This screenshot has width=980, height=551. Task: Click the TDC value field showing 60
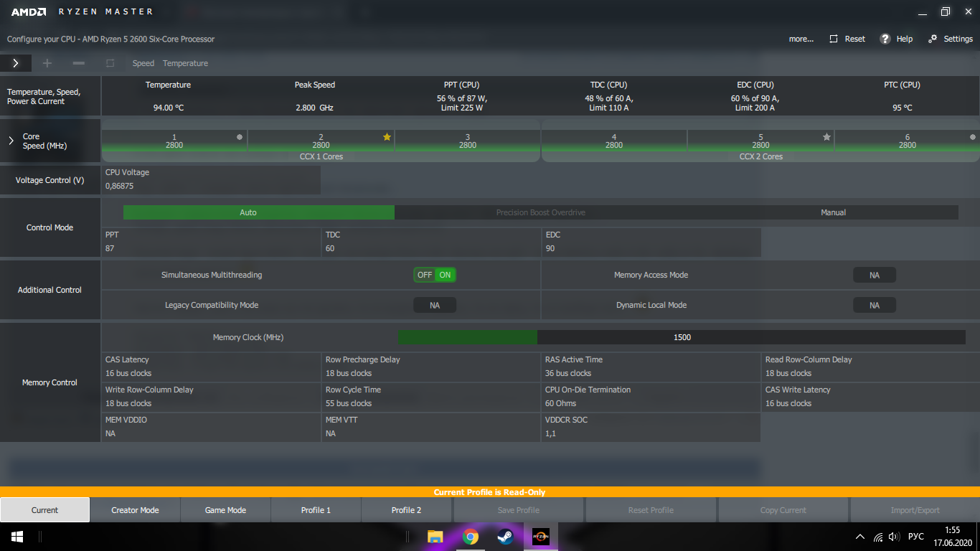pyautogui.click(x=432, y=242)
